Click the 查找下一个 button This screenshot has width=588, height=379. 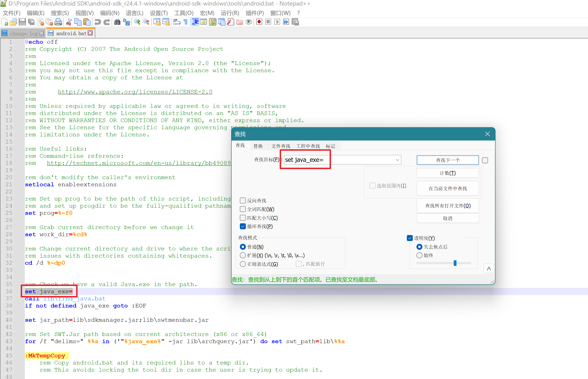(447, 160)
